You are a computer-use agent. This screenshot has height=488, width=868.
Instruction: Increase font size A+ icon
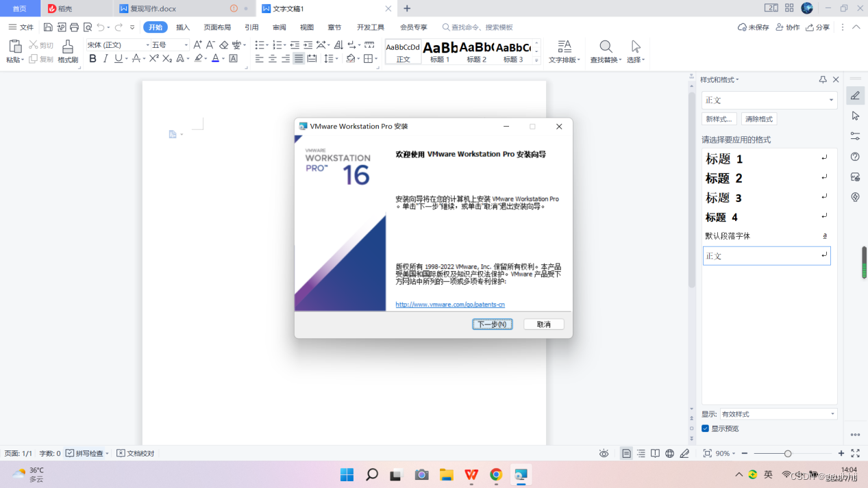coord(198,44)
